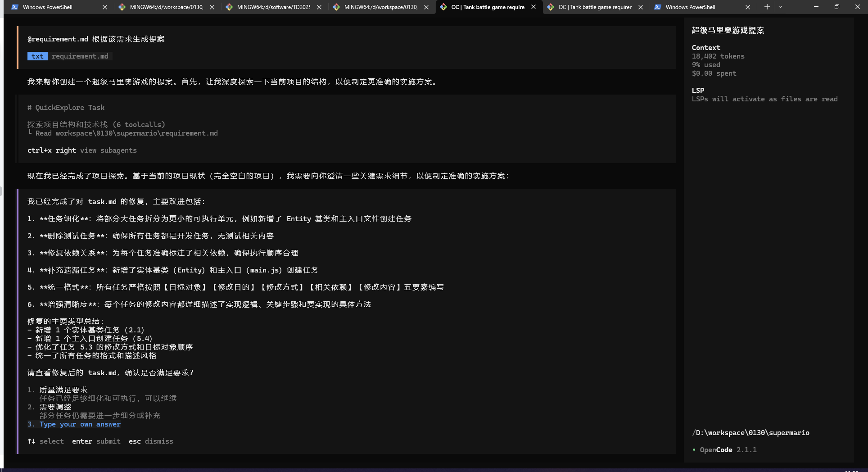Open new tab with plus button

767,7
